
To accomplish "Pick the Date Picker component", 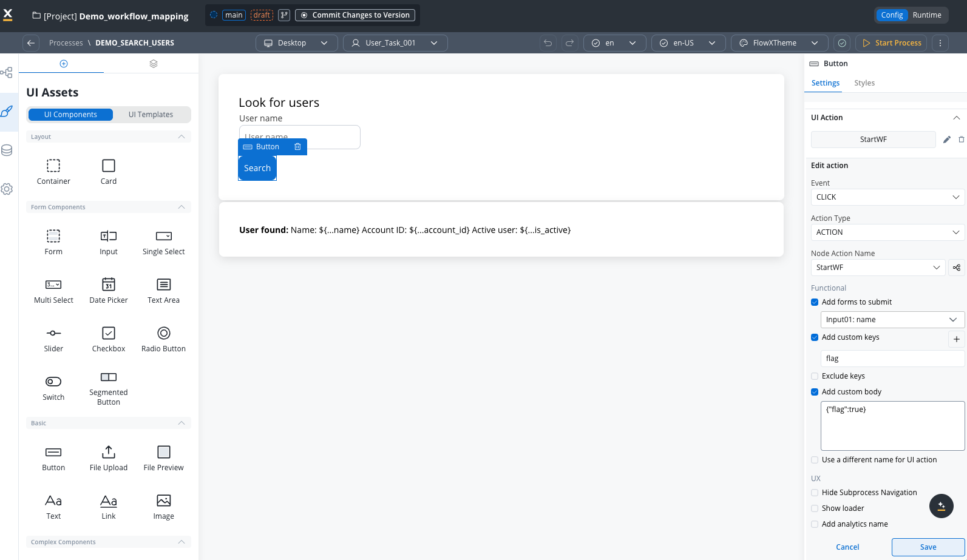I will point(109,291).
